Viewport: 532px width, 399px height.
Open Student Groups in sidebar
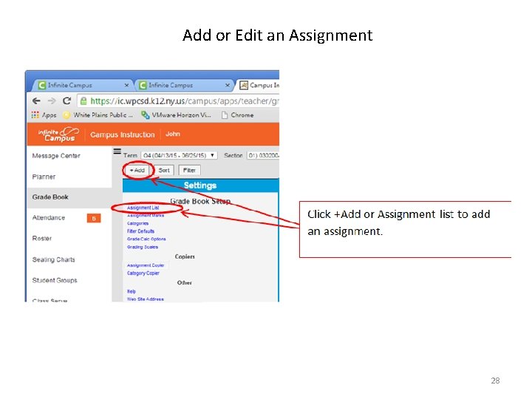coord(55,280)
